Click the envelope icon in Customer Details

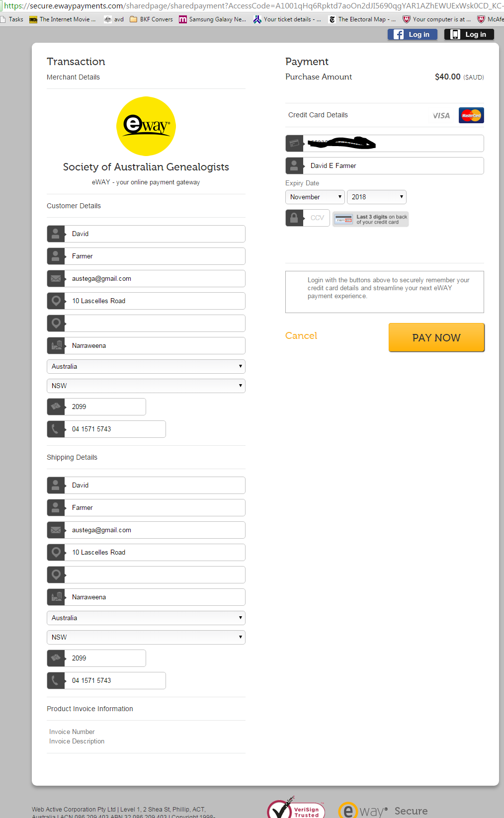tap(56, 279)
